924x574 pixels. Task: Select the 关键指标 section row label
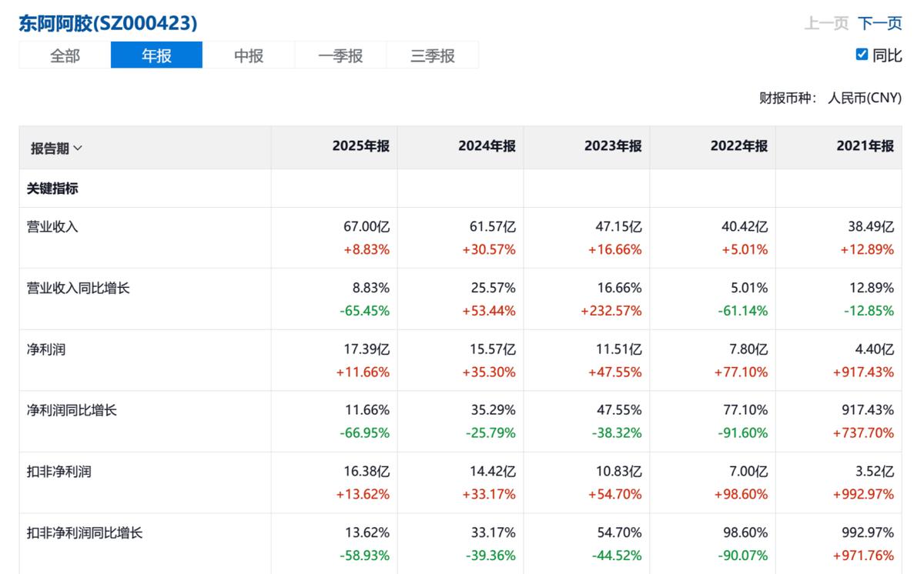click(52, 189)
